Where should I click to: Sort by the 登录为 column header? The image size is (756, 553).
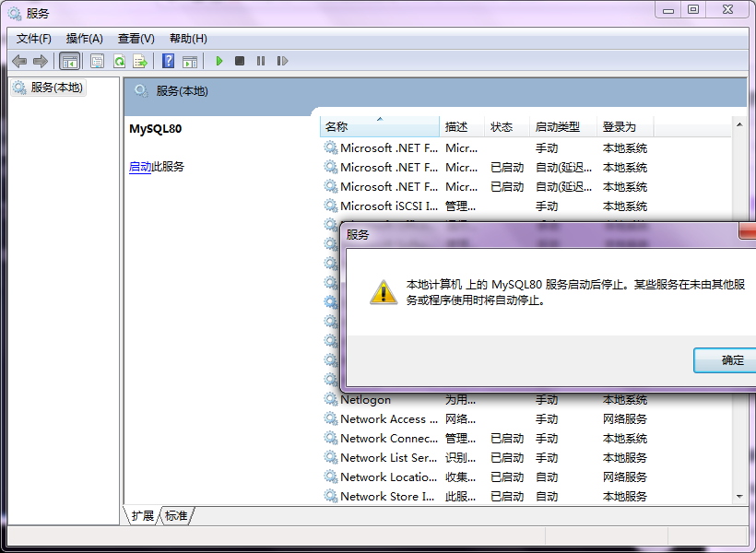(625, 127)
